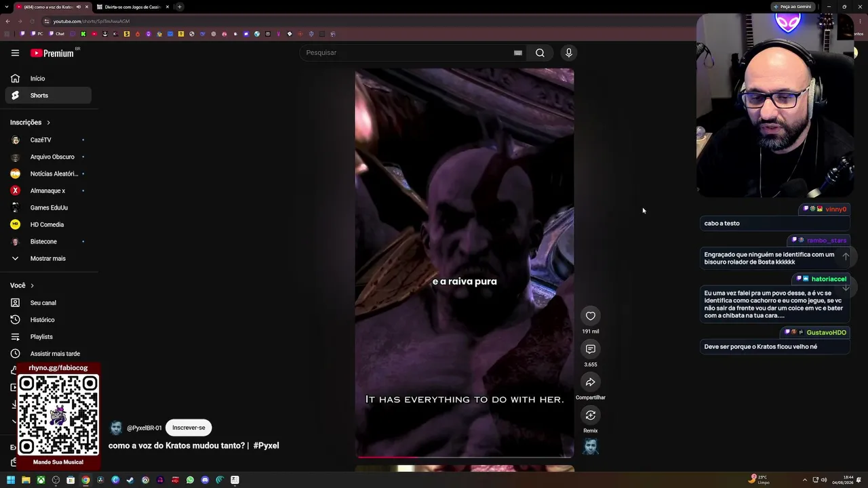
Task: Open Shorts in the sidebar
Action: pos(48,96)
